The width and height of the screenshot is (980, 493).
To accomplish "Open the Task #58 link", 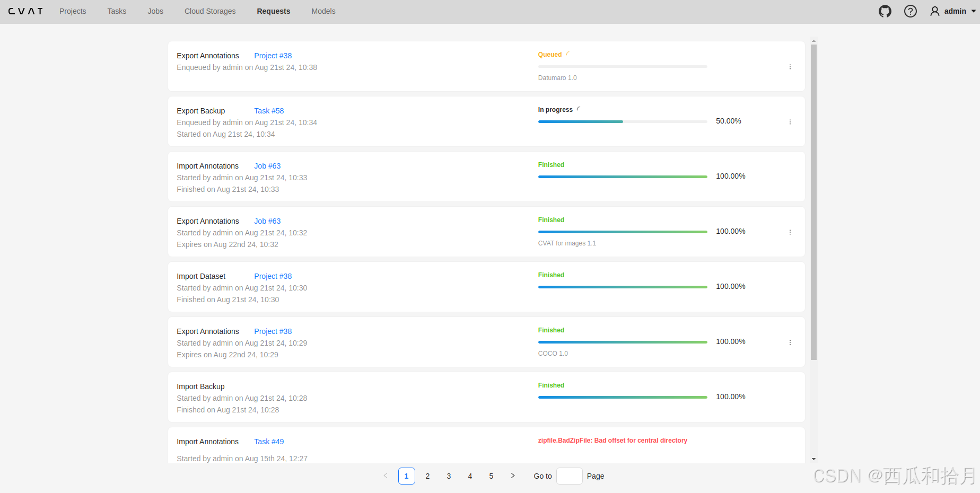I will pyautogui.click(x=269, y=111).
